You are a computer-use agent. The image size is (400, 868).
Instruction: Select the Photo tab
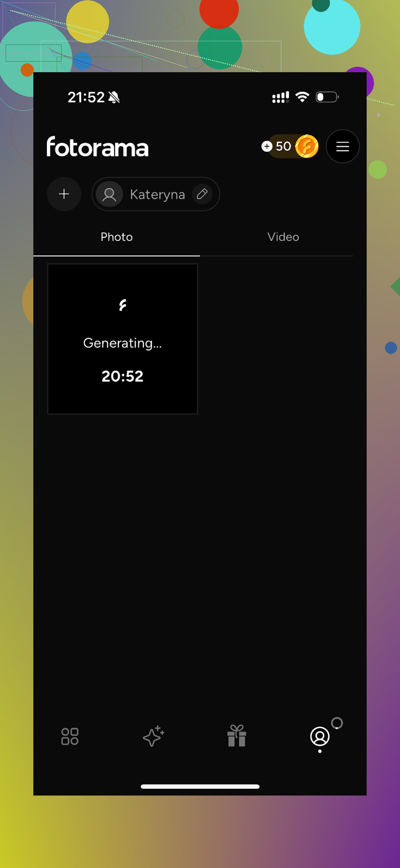(x=116, y=237)
